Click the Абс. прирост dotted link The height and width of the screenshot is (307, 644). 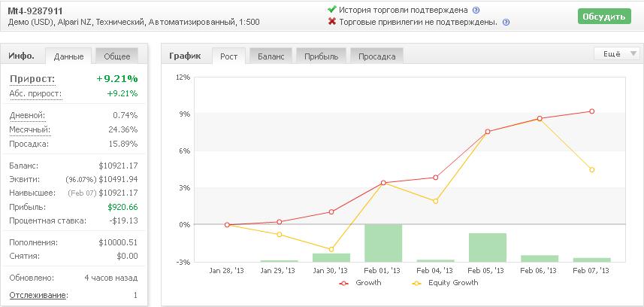35,94
